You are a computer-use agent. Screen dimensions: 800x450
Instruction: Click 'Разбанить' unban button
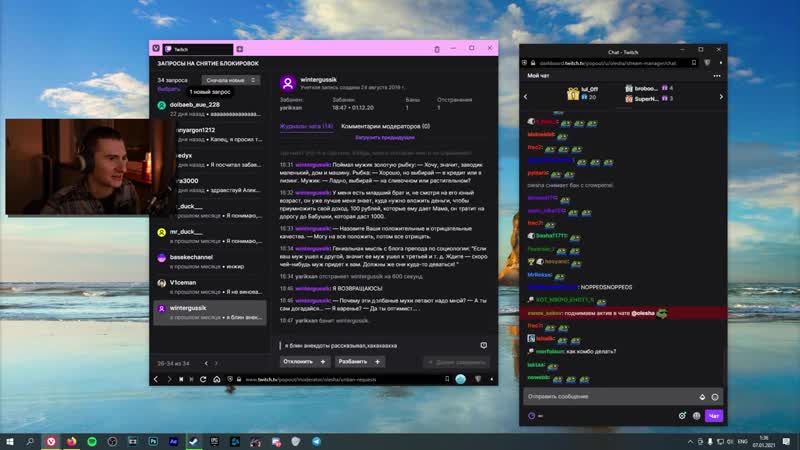(x=360, y=361)
